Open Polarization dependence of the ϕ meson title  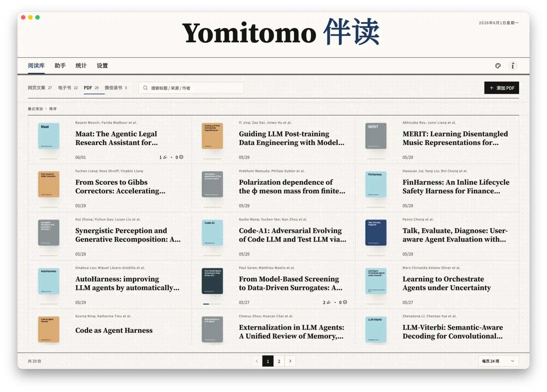point(292,186)
